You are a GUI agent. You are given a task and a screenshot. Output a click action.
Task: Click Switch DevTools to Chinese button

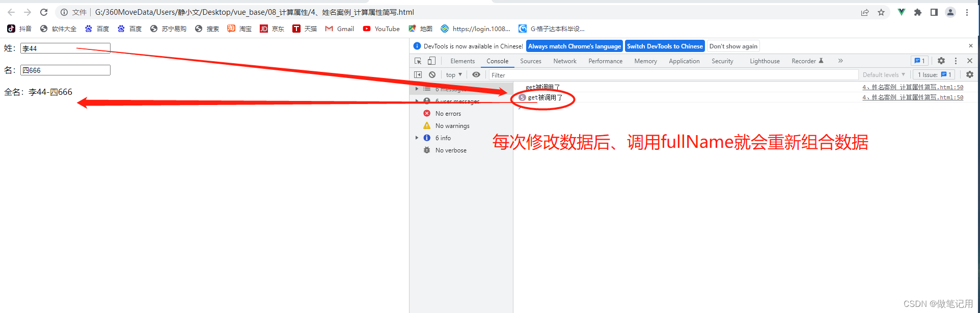pyautogui.click(x=665, y=46)
